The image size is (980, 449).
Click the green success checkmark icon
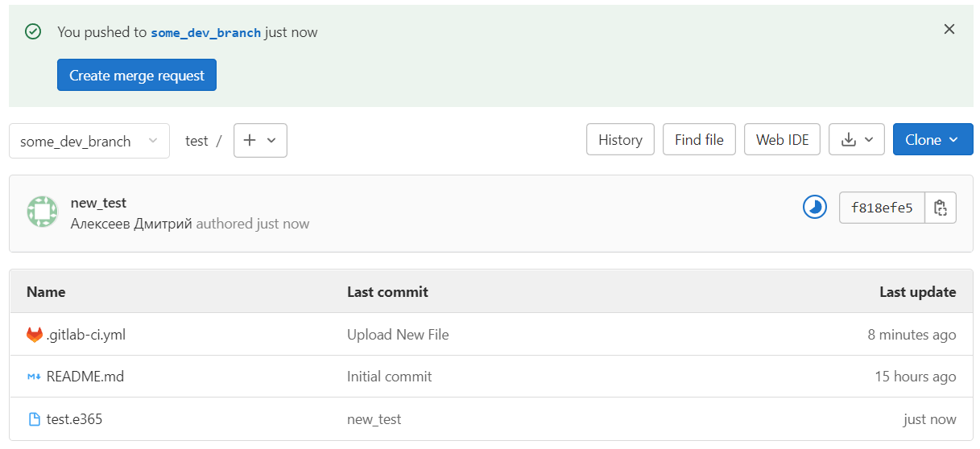pos(33,32)
